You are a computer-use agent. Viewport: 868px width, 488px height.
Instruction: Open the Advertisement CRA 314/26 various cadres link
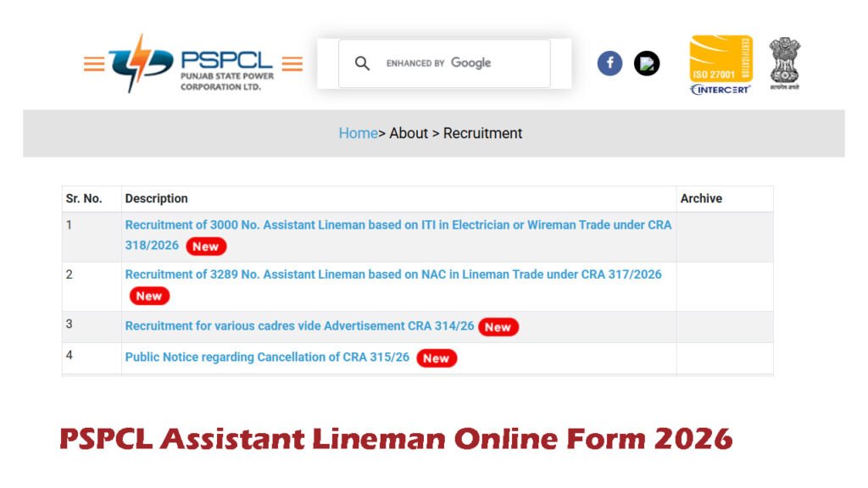[299, 326]
